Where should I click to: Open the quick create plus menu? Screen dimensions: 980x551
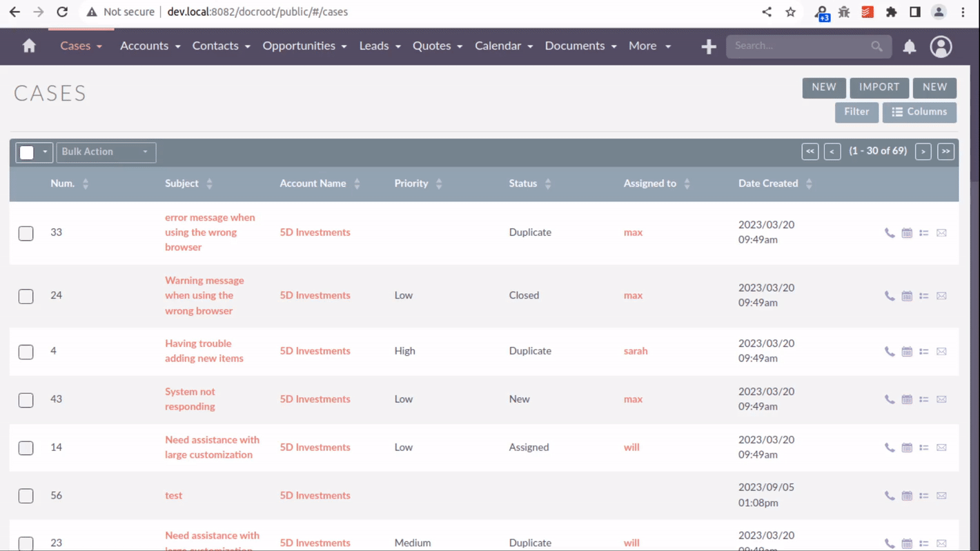tap(708, 46)
